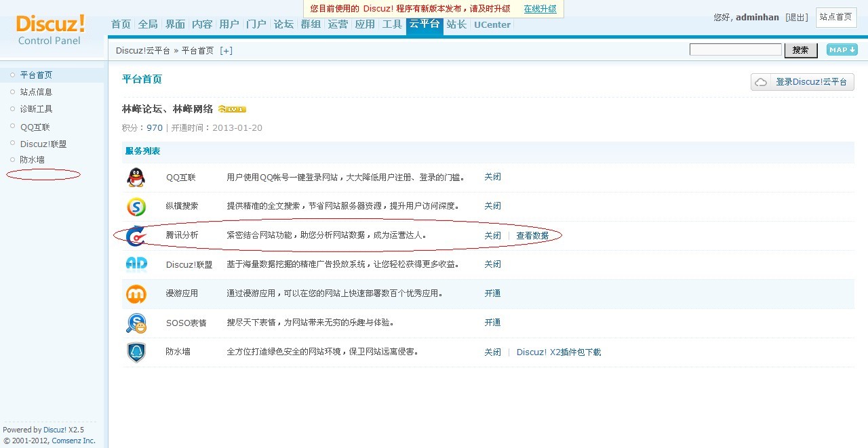868x448 pixels.
Task: Open the 首页 top menu
Action: 121,24
